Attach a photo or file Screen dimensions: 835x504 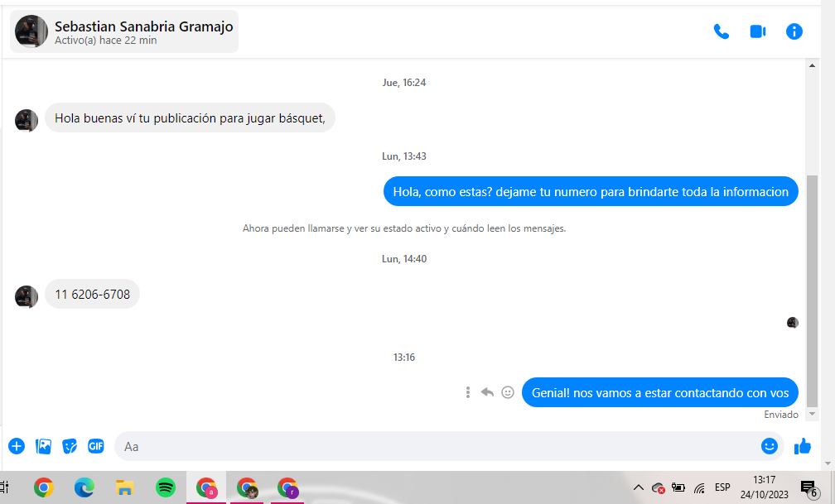click(x=43, y=446)
